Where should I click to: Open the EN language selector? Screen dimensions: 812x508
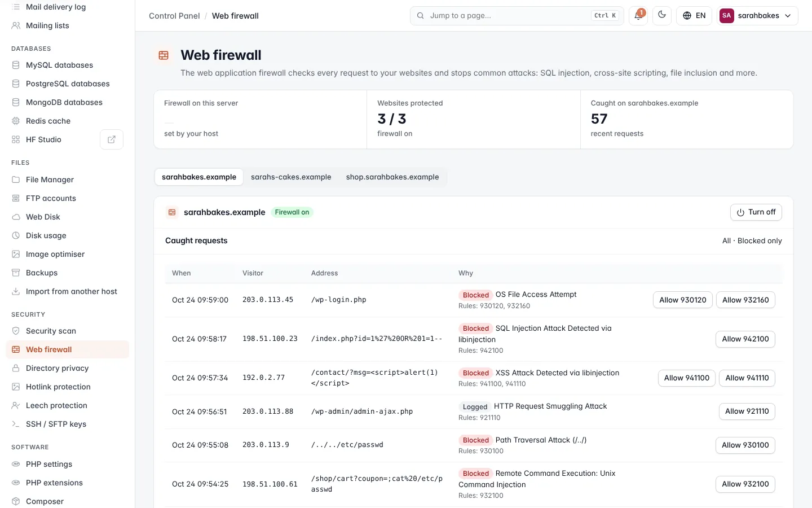[694, 16]
